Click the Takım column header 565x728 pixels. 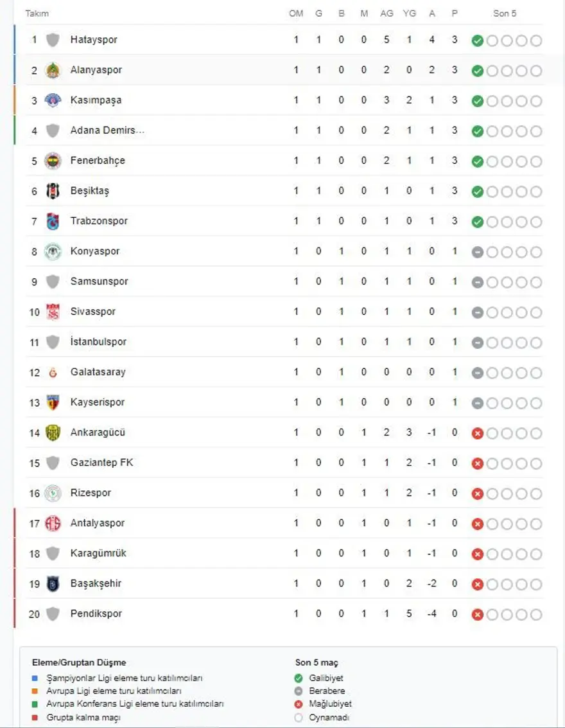click(37, 13)
